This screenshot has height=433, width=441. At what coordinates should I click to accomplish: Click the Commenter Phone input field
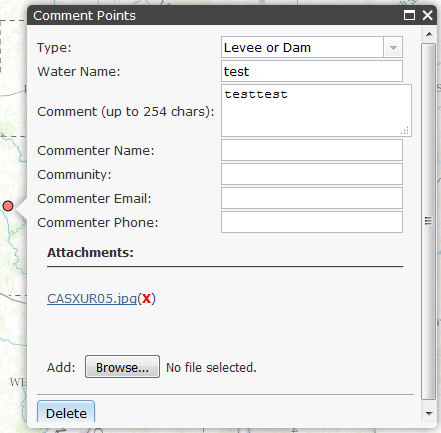click(x=312, y=222)
